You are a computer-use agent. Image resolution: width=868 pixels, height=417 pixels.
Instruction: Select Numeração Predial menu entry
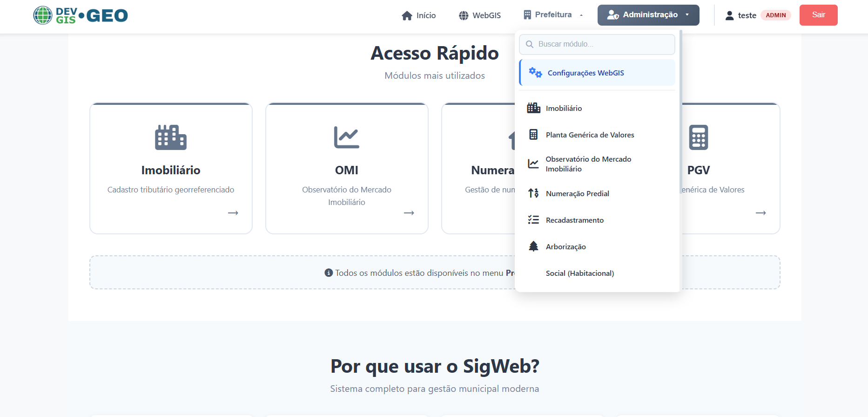(597, 193)
